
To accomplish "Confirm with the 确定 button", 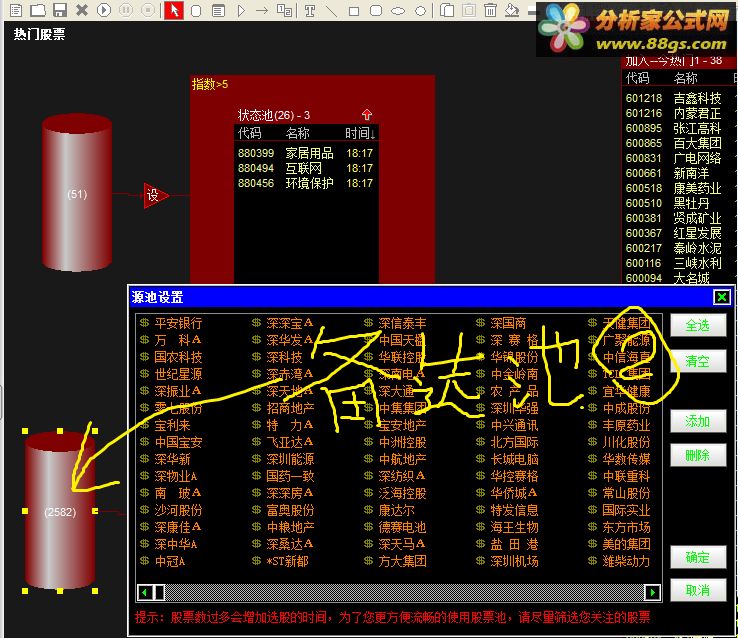I will click(x=698, y=557).
